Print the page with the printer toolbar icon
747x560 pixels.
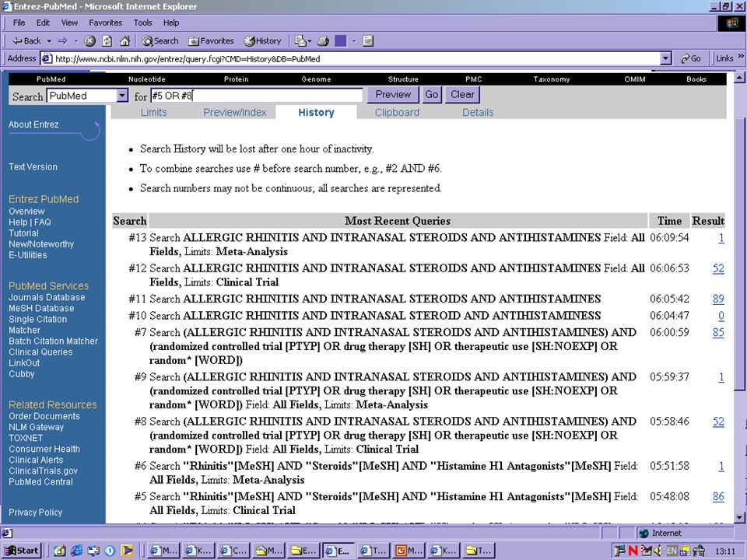coord(324,41)
